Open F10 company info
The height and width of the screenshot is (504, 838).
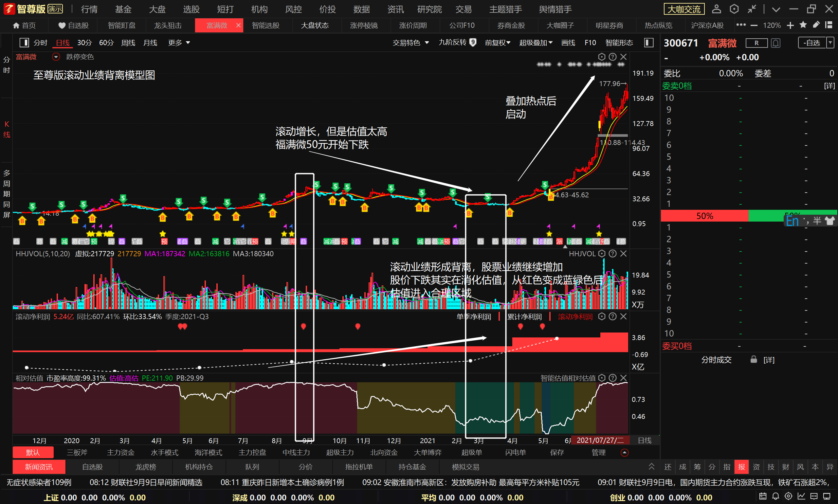(x=591, y=43)
